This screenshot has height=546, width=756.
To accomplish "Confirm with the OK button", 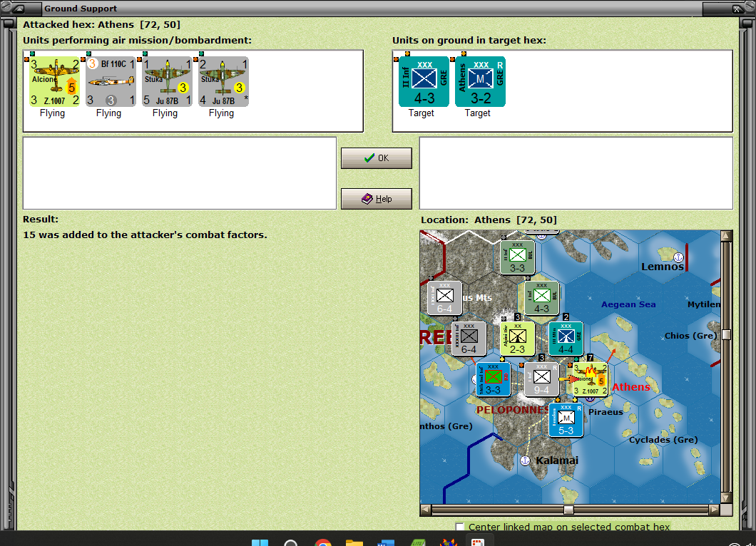I will click(x=377, y=158).
